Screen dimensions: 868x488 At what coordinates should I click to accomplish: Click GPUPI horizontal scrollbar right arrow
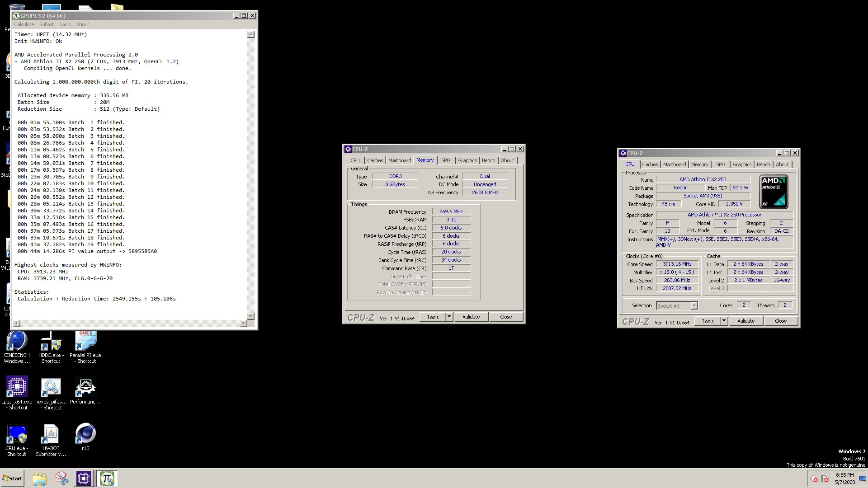click(243, 324)
